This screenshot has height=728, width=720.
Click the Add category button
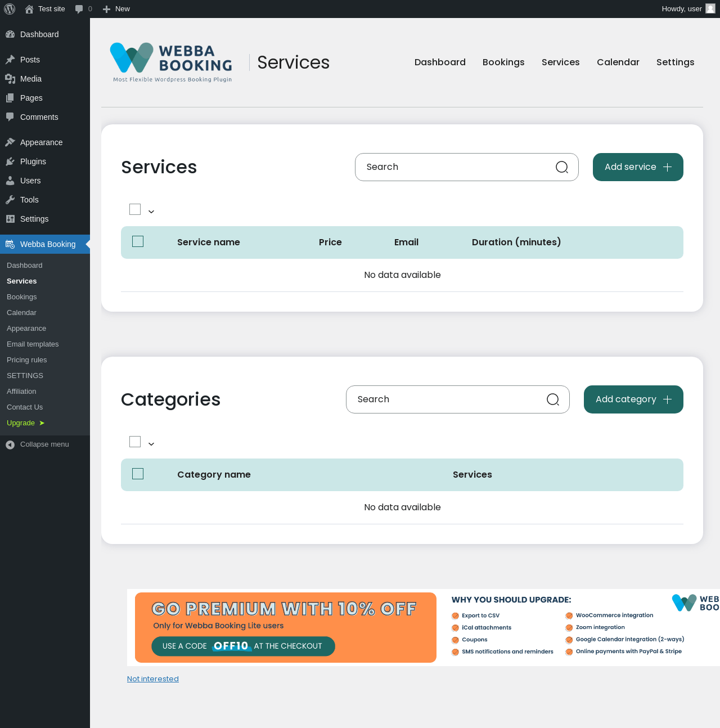coord(633,399)
